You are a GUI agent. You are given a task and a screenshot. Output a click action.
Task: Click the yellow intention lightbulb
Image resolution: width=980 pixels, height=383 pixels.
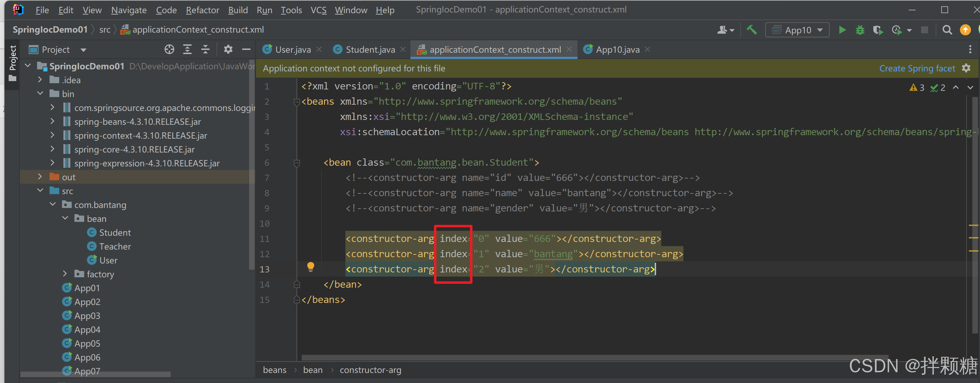310,266
